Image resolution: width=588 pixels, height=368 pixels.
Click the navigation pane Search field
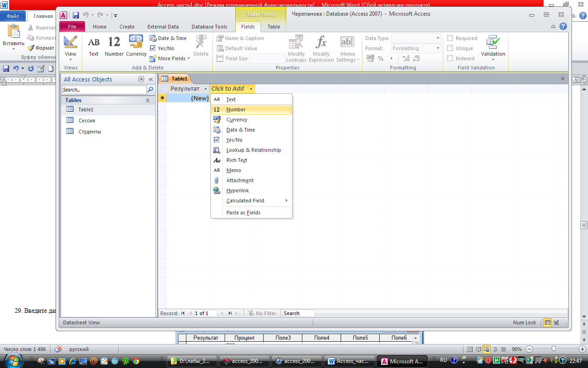(104, 90)
